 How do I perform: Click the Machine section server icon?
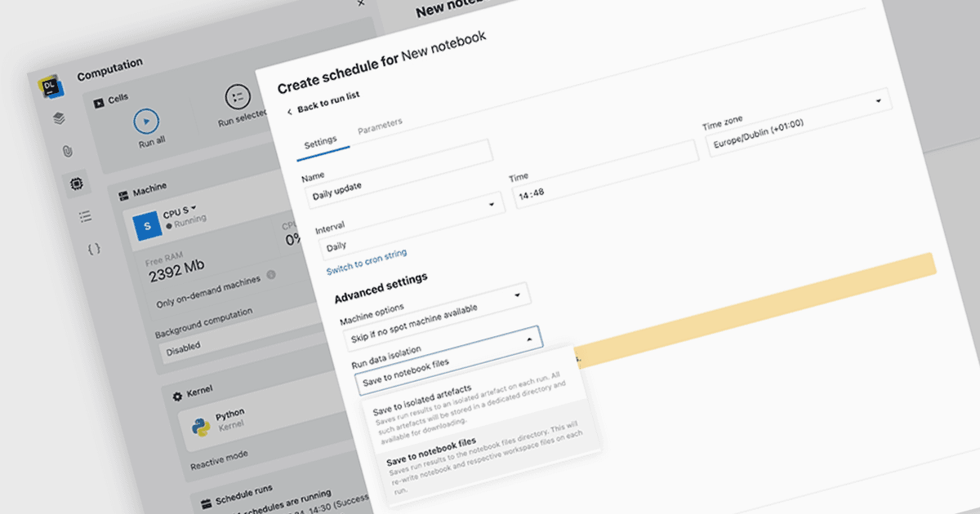(123, 195)
